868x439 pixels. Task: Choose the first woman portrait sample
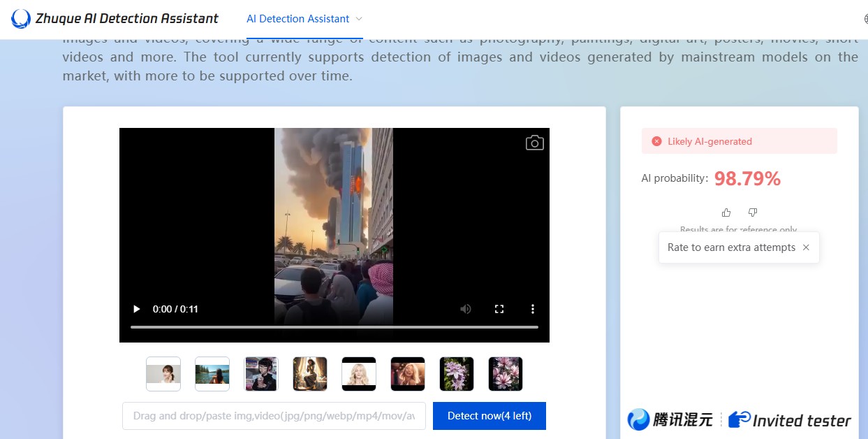click(x=163, y=374)
